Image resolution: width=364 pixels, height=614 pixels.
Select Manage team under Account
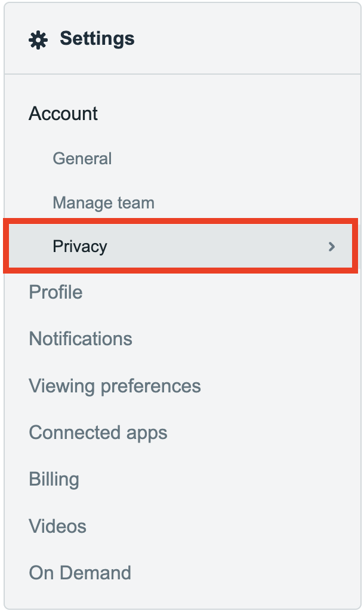pos(103,203)
